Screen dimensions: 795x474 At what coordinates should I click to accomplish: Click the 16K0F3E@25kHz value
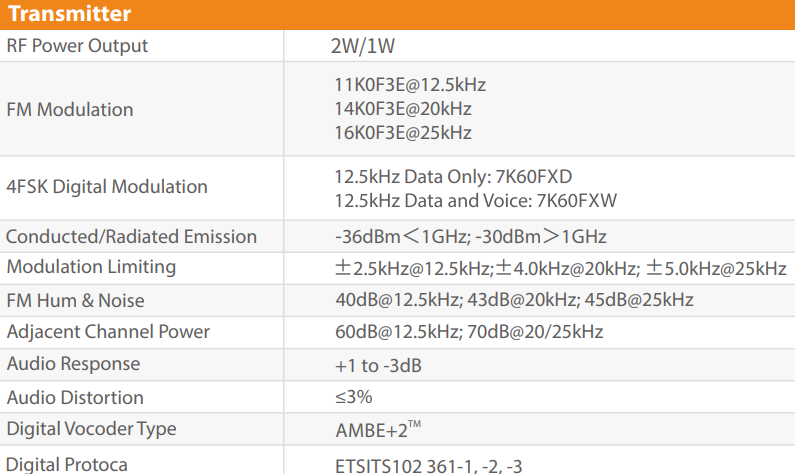[x=403, y=133]
